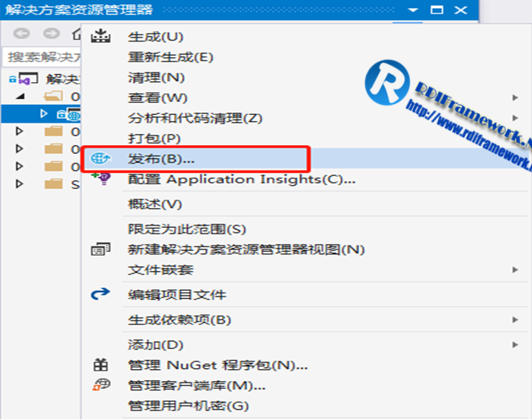Image resolution: width=532 pixels, height=420 pixels.
Task: Select the solution root row 解决...
Action: click(x=41, y=79)
